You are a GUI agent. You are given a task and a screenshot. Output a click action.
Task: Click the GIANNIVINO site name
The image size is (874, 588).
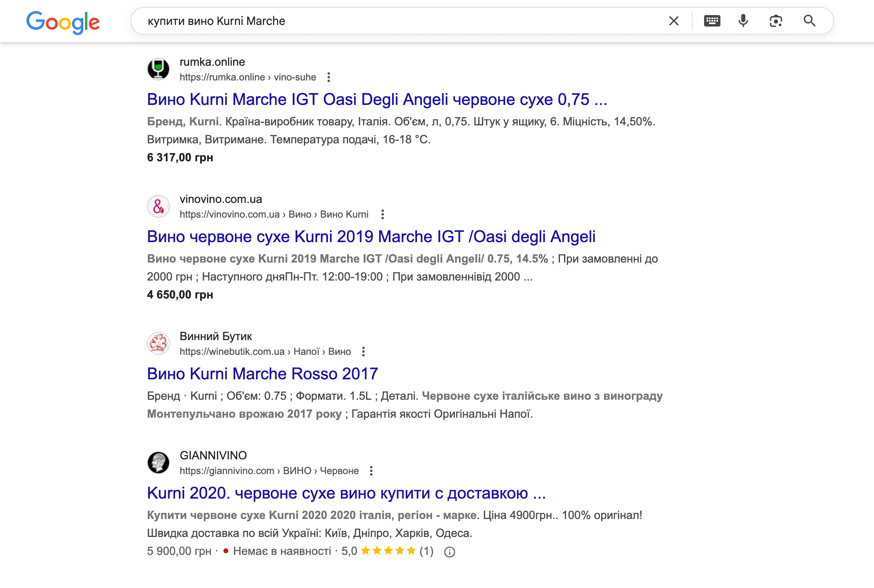[213, 455]
